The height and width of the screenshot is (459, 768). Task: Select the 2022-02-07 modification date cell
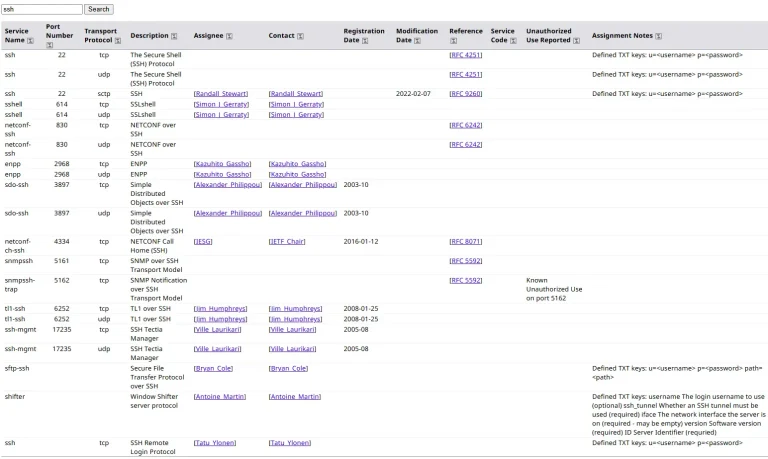click(413, 94)
